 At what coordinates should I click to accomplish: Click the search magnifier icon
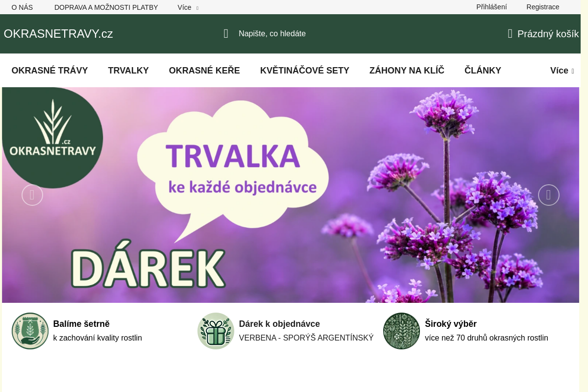pos(226,34)
